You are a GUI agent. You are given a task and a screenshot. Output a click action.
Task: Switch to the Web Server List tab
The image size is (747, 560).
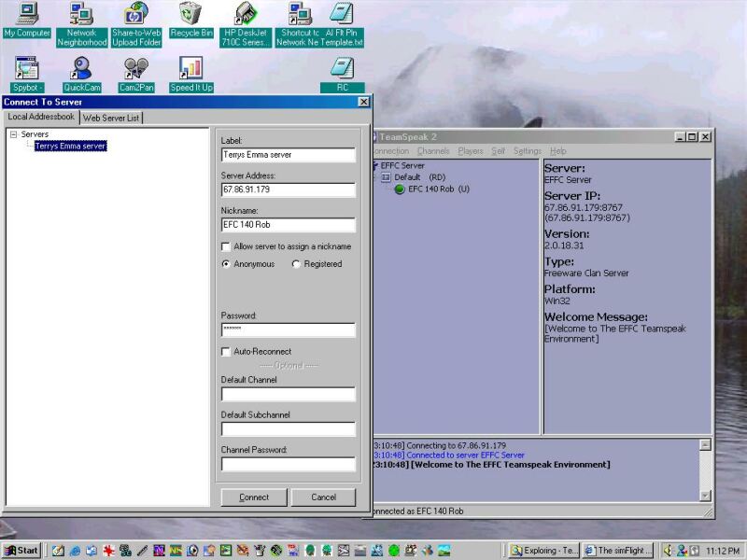click(111, 118)
